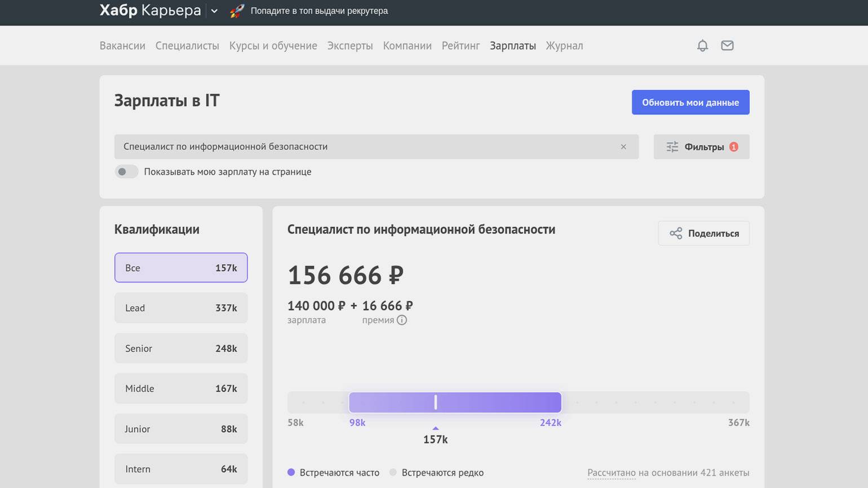Go to the Вакансии section
This screenshot has height=488, width=868.
pyautogui.click(x=122, y=46)
